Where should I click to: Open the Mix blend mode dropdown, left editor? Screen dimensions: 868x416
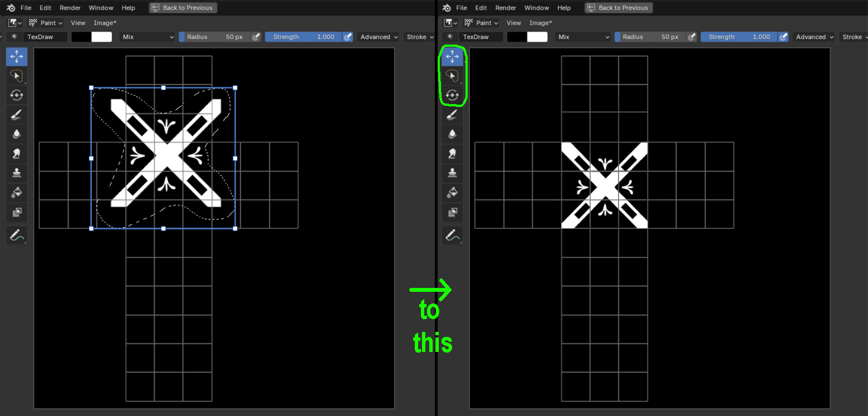click(148, 37)
